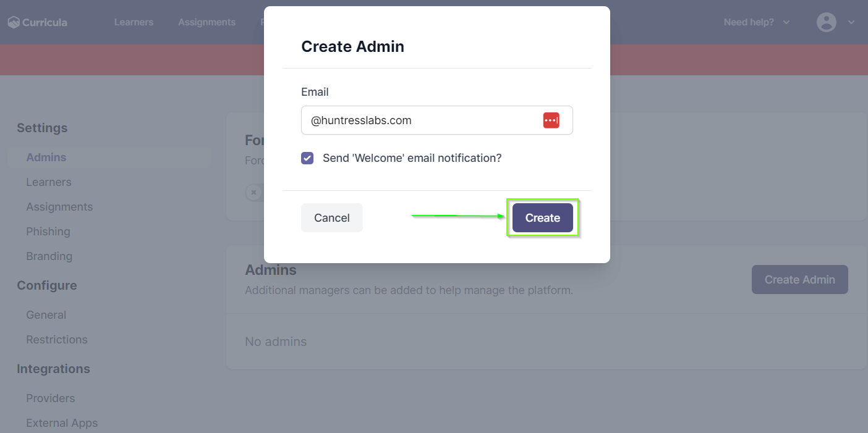This screenshot has width=868, height=433.
Task: Open the user profile avatar menu
Action: coord(826,22)
